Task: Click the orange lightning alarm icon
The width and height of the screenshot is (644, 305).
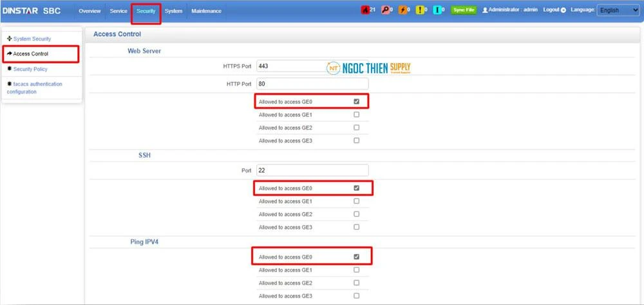Action: click(x=402, y=10)
